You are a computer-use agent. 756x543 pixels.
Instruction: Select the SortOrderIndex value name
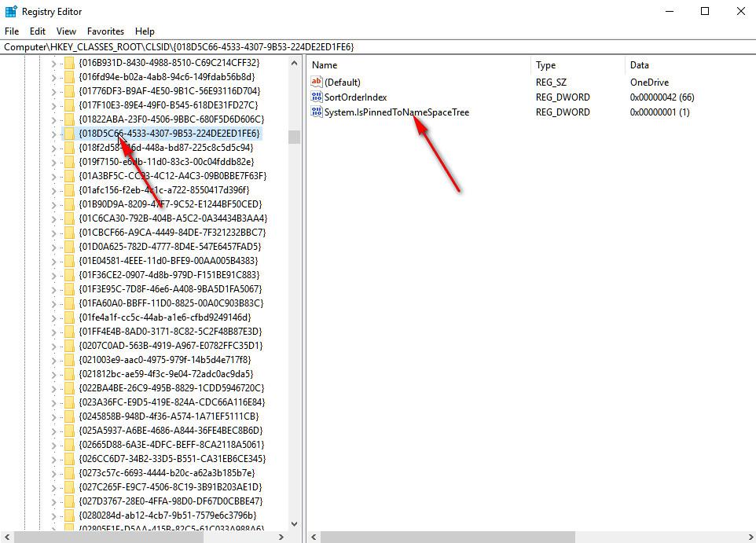pyautogui.click(x=355, y=97)
